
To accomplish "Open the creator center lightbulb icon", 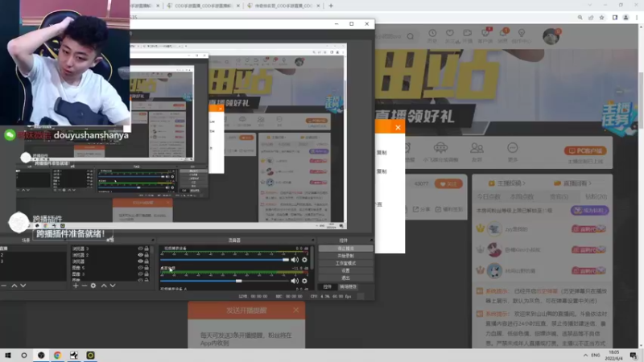I will tap(521, 33).
